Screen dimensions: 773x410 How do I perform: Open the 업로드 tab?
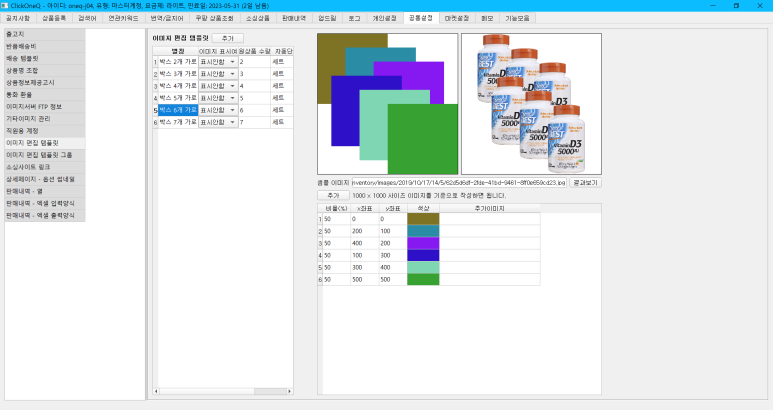pos(327,18)
